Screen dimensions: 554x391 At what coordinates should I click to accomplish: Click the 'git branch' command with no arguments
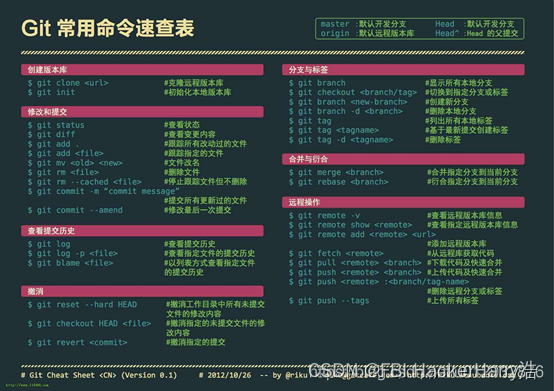click(317, 83)
